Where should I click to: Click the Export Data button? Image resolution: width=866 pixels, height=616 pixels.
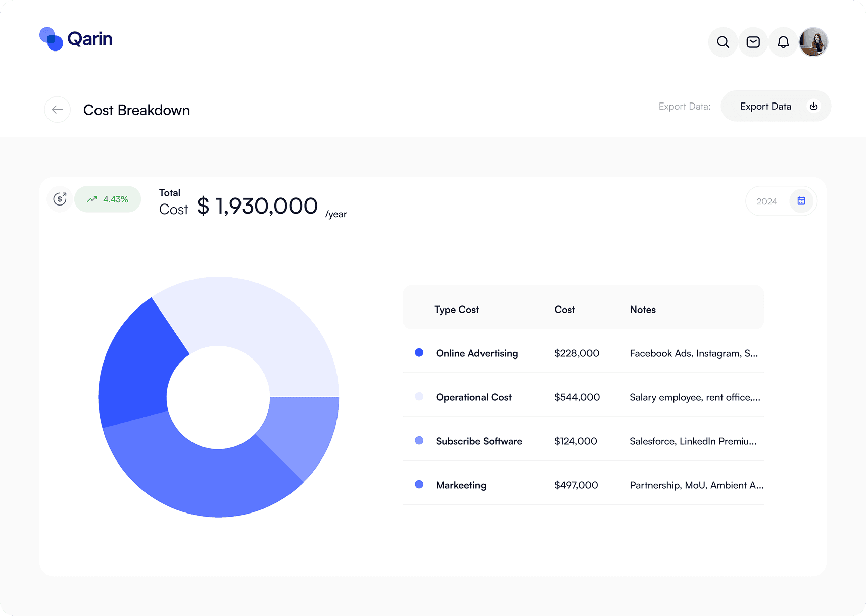[765, 106]
